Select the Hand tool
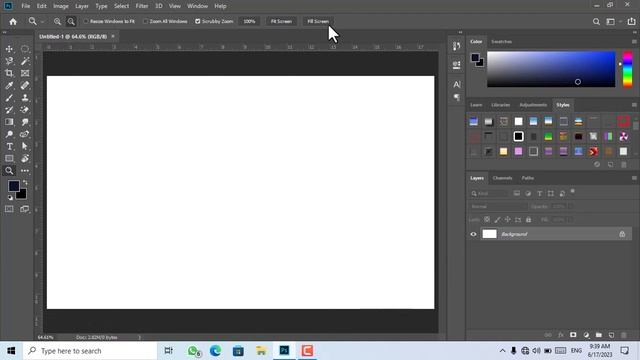Image resolution: width=640 pixels, height=360 pixels. 25,158
